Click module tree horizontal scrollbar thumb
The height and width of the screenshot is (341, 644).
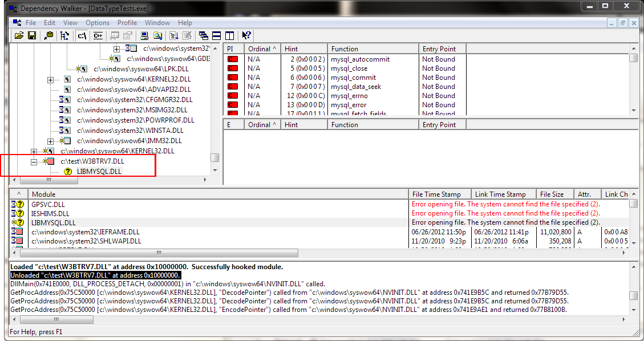(x=49, y=180)
